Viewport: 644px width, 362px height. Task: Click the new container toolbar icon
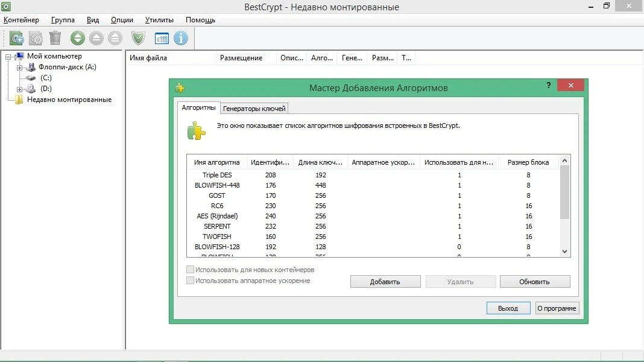click(x=17, y=38)
